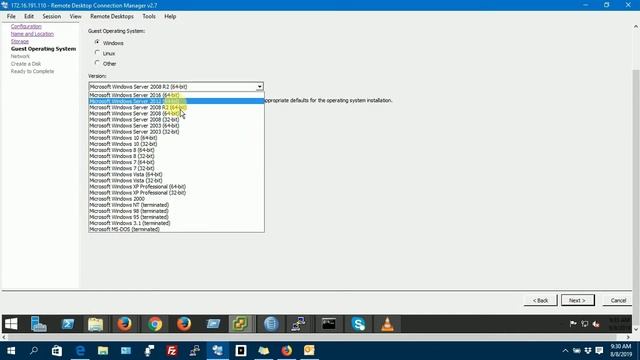Select the Other guest OS radio button
Viewport: 640px width, 360px height.
97,63
